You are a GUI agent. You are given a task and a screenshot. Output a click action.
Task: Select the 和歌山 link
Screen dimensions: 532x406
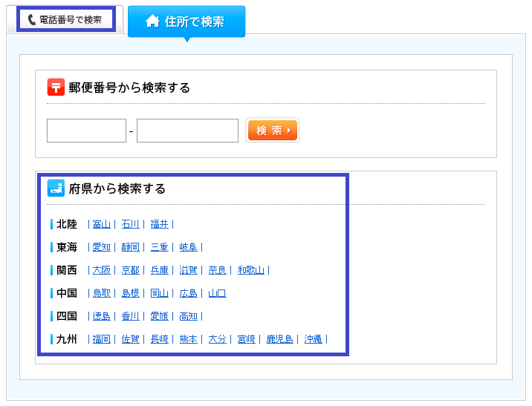[x=250, y=270]
